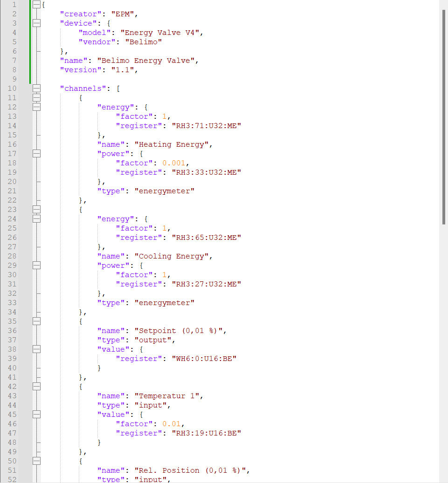Collapse Temperatur 1 "value" fold on line 45

pyautogui.click(x=36, y=415)
